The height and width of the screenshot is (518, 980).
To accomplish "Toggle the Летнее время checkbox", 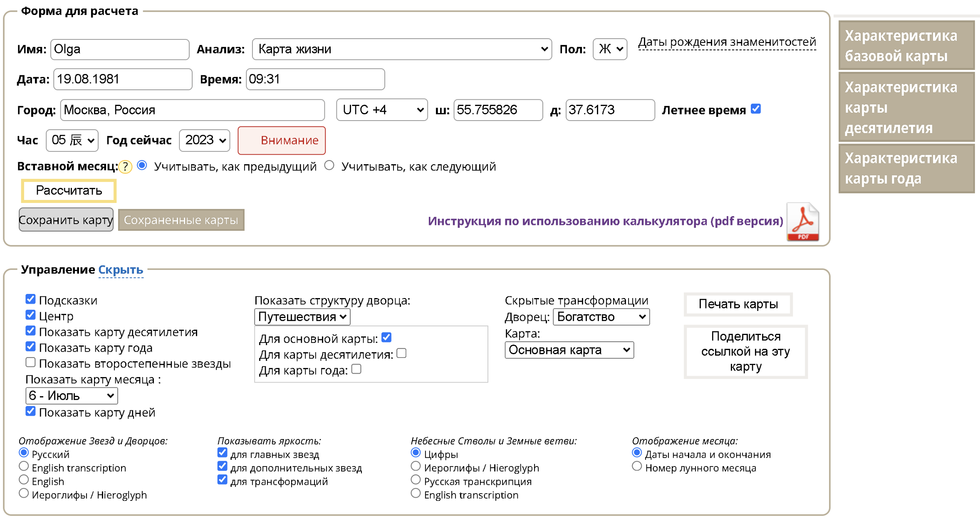I will coord(756,109).
